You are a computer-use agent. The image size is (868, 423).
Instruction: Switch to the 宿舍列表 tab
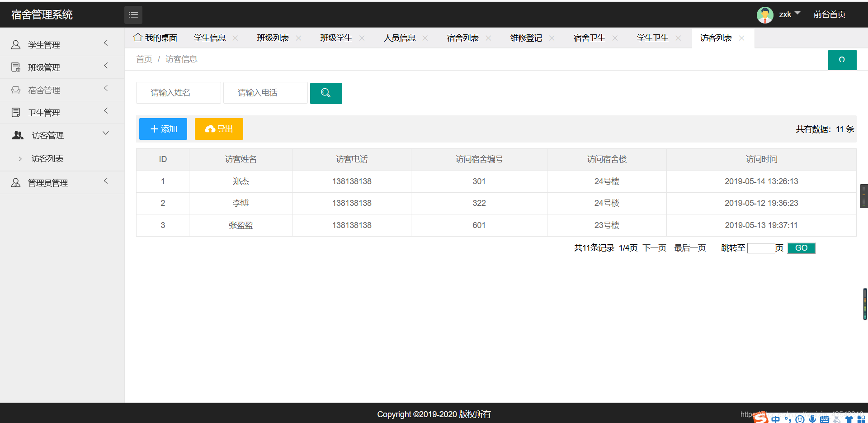(463, 38)
